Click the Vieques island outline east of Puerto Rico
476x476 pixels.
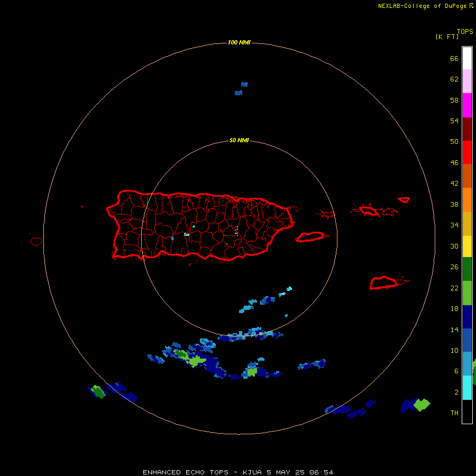pos(312,237)
